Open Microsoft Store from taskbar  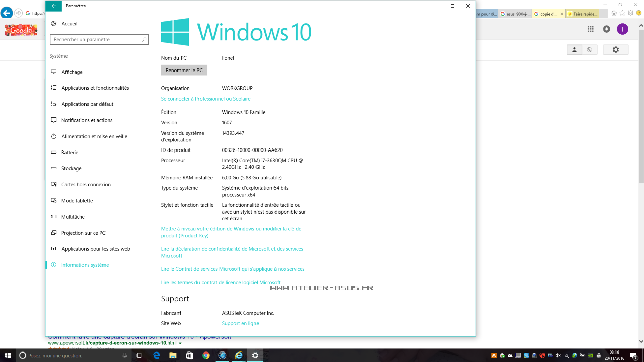coord(189,355)
